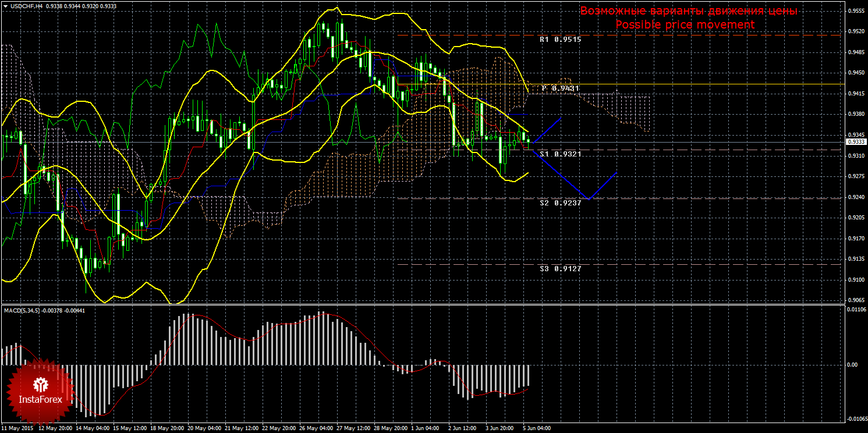Click the '14 May 04:00' time label

(x=93, y=428)
